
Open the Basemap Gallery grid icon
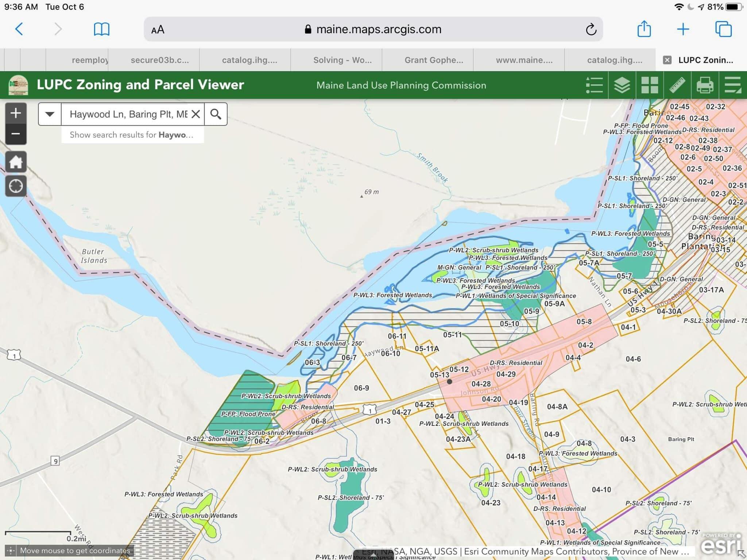650,85
